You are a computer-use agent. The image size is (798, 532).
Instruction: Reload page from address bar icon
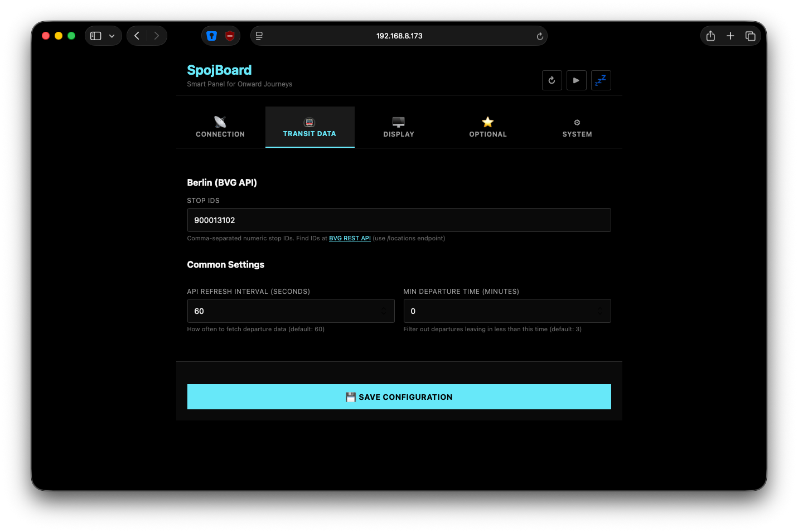539,36
